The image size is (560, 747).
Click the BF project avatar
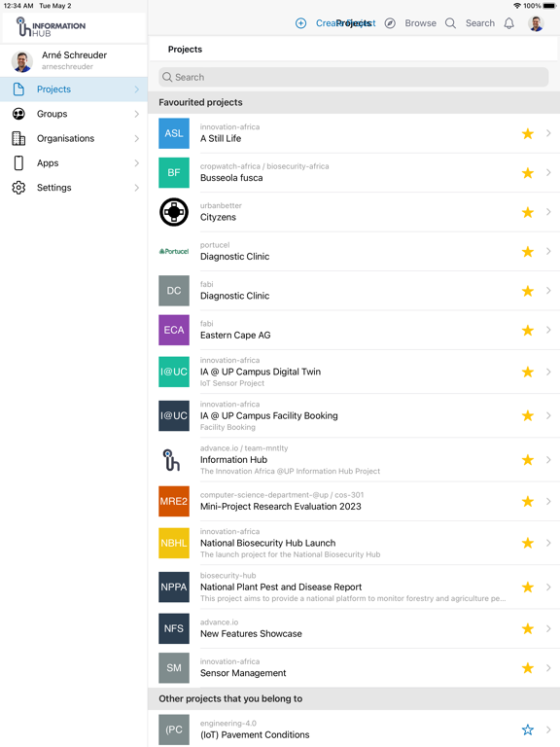coord(174,172)
